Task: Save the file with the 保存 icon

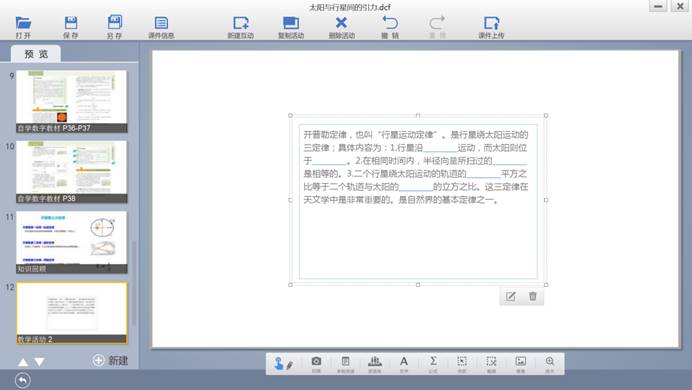Action: click(71, 27)
